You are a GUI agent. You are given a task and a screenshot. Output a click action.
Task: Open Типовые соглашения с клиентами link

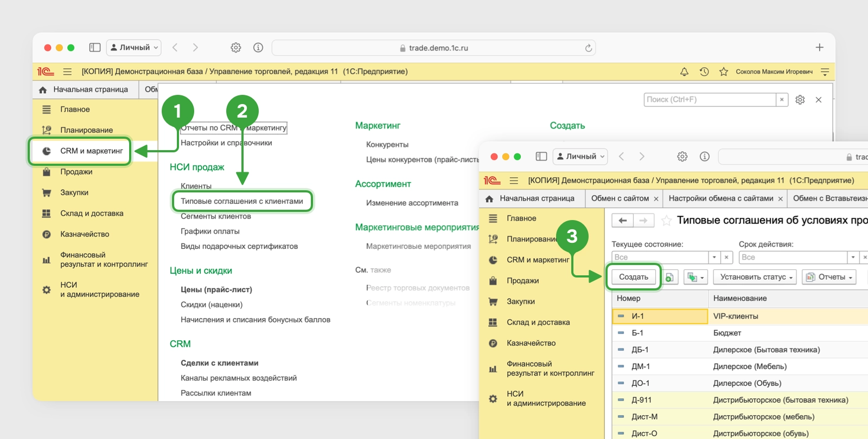point(242,201)
